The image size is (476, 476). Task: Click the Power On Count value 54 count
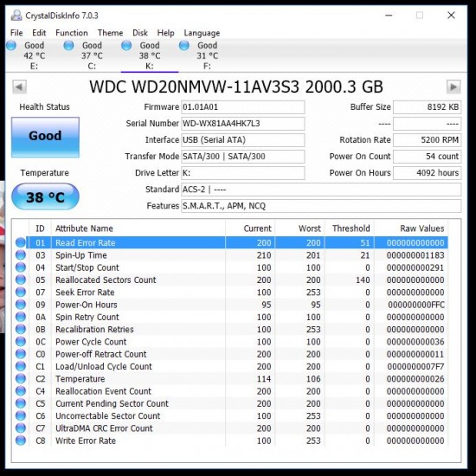[428, 157]
